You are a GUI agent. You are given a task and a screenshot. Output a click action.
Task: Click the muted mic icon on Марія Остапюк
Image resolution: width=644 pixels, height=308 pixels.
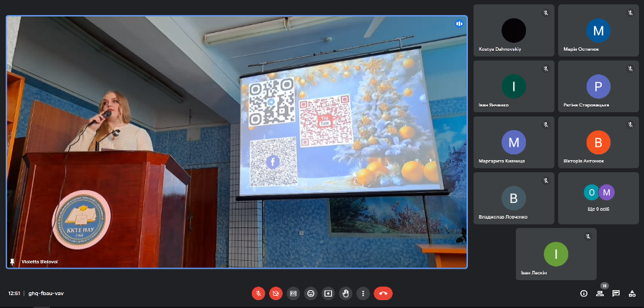point(630,13)
